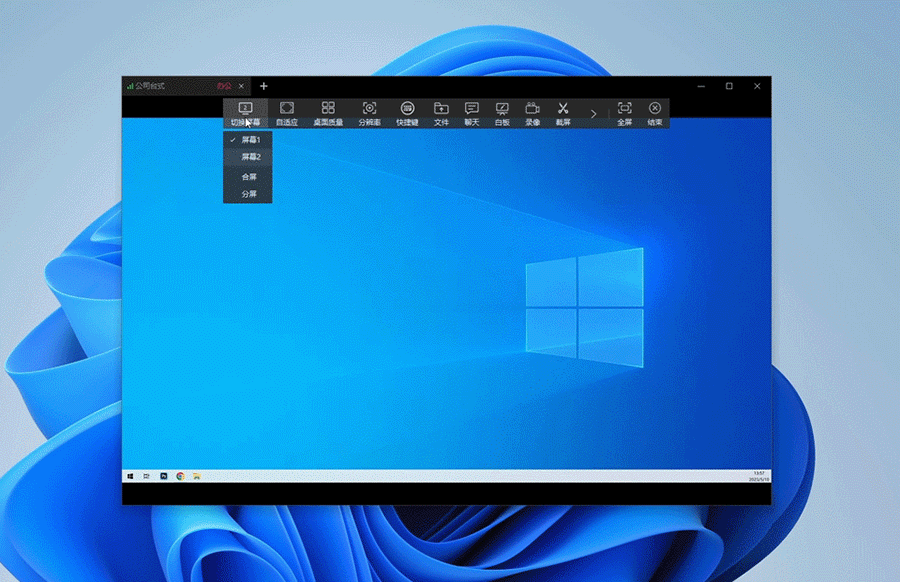Open the 文件 file transfer tool

(441, 114)
